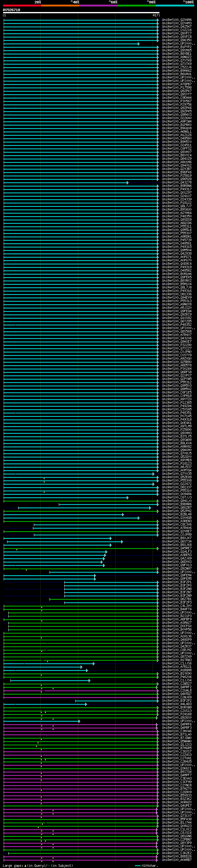Select the label UniRef100_B3F2P2
Screen dimensions: 197x868
[x=176, y=700]
